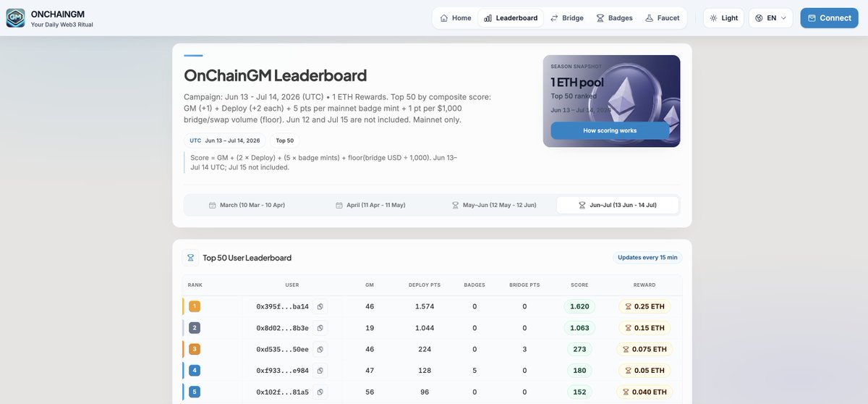Click the 273 score pill
This screenshot has height=404, width=868.
click(579, 349)
